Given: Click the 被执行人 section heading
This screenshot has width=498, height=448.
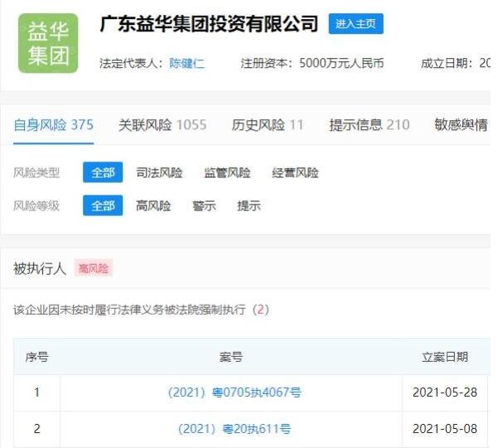Looking at the screenshot, I should [40, 268].
